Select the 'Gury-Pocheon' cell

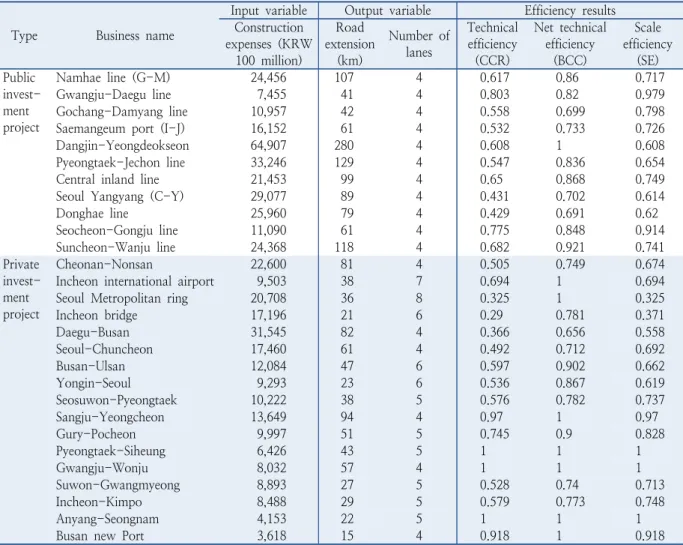[96, 434]
